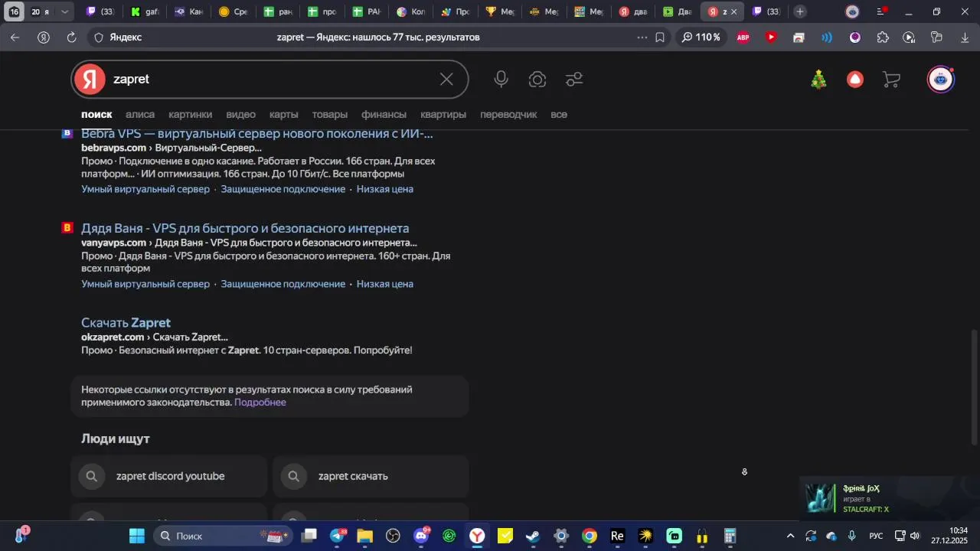Expand the tab group dropdown arrow
The height and width of the screenshot is (551, 980).
[x=65, y=11]
